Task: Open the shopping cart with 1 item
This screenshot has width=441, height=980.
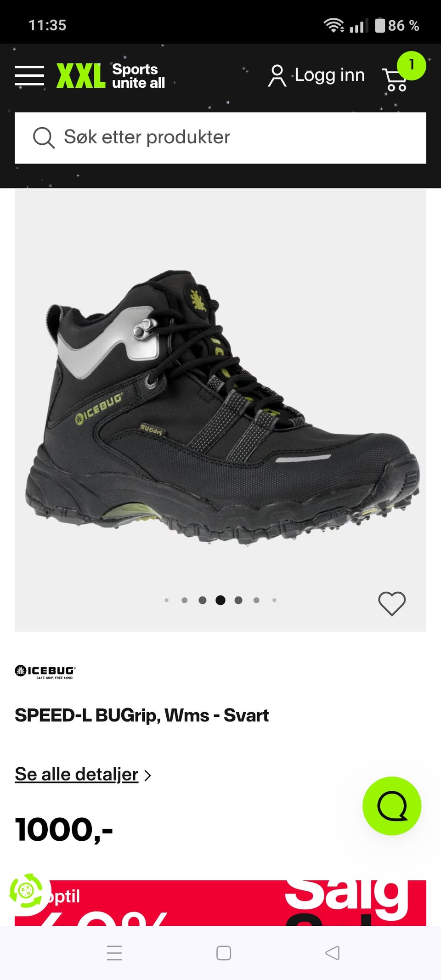Action: pyautogui.click(x=403, y=73)
